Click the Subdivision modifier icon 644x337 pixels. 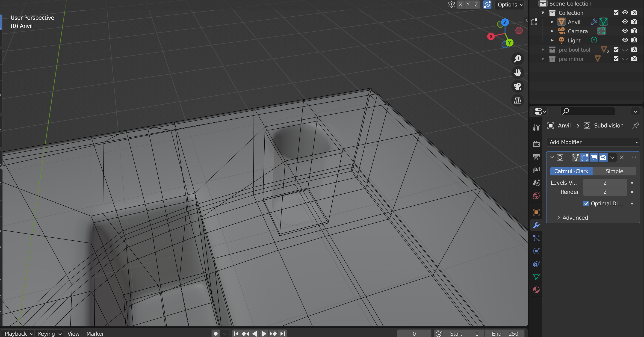[560, 157]
